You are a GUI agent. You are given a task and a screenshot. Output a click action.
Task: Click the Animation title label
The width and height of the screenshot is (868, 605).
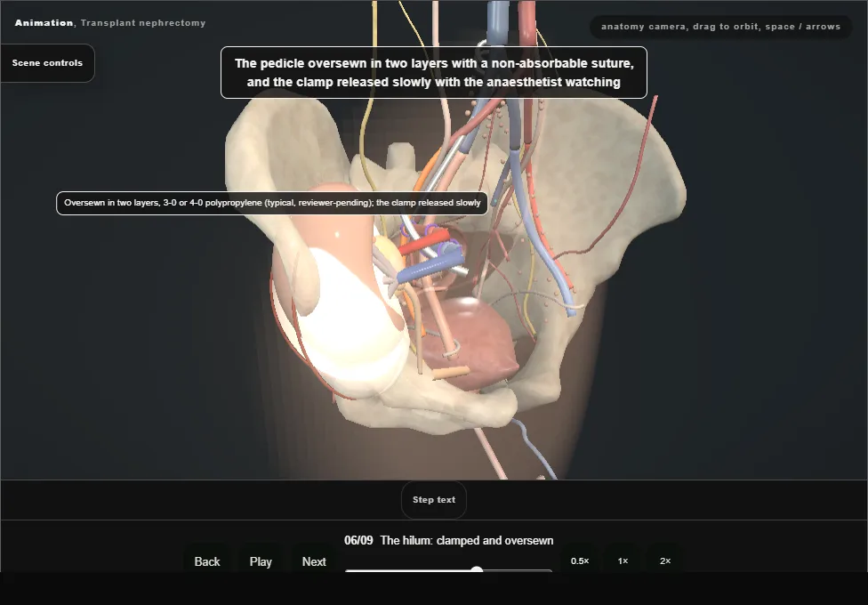[x=44, y=23]
